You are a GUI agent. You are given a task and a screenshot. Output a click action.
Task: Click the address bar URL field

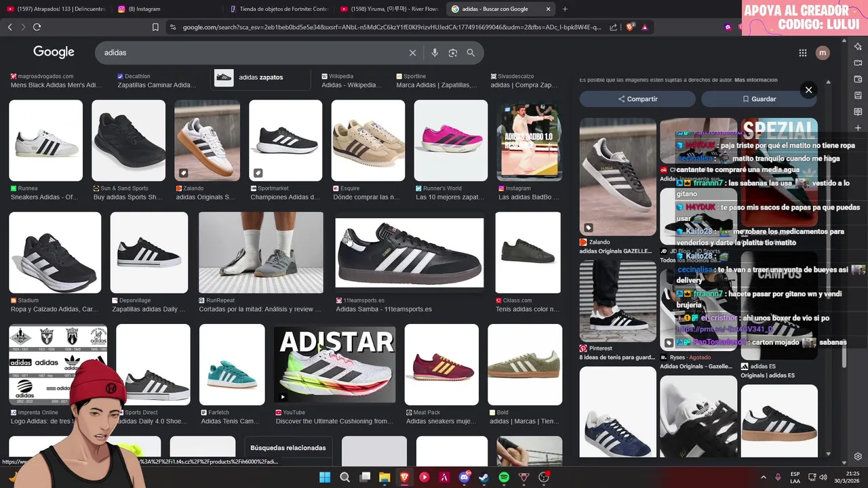click(391, 27)
